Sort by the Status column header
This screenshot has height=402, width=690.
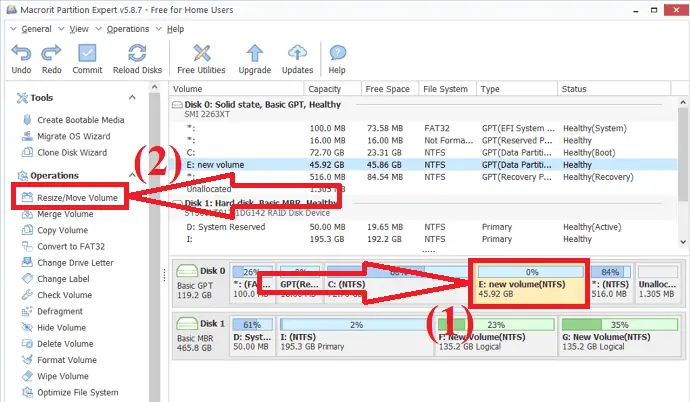tap(614, 89)
